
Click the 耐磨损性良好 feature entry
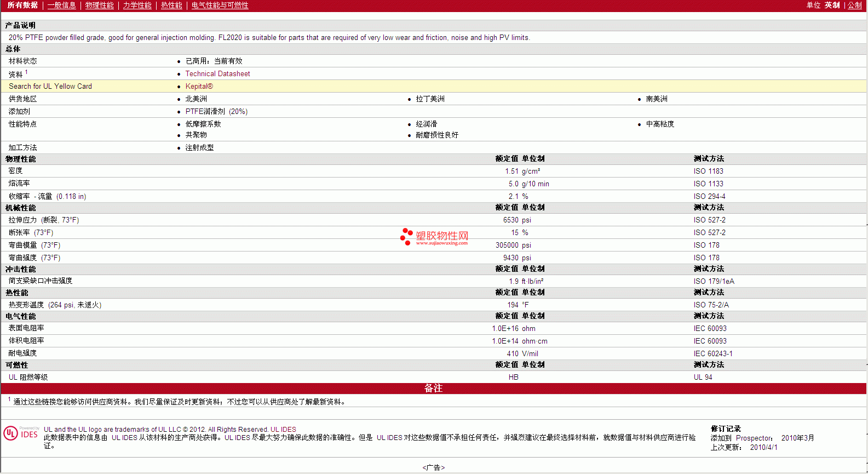pos(437,135)
